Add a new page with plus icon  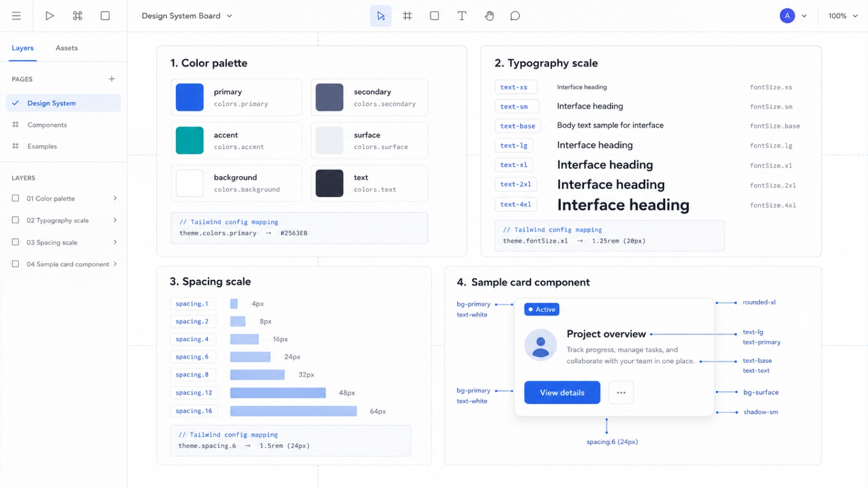click(112, 79)
